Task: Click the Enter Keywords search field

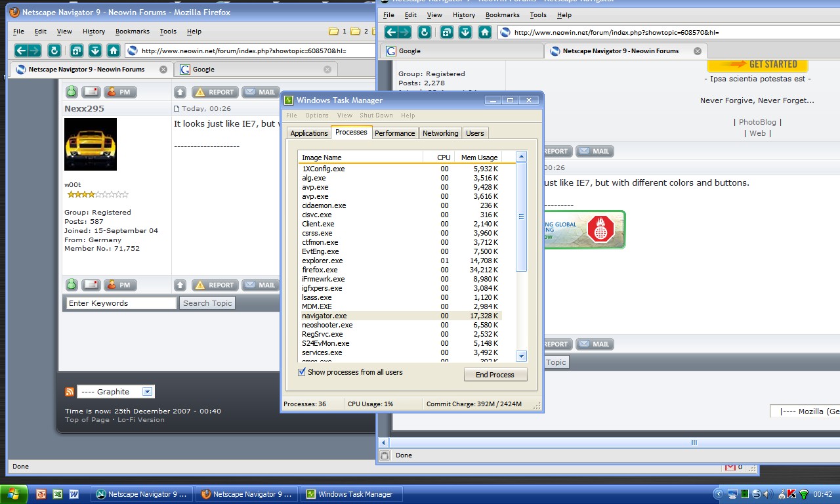Action: tap(122, 303)
